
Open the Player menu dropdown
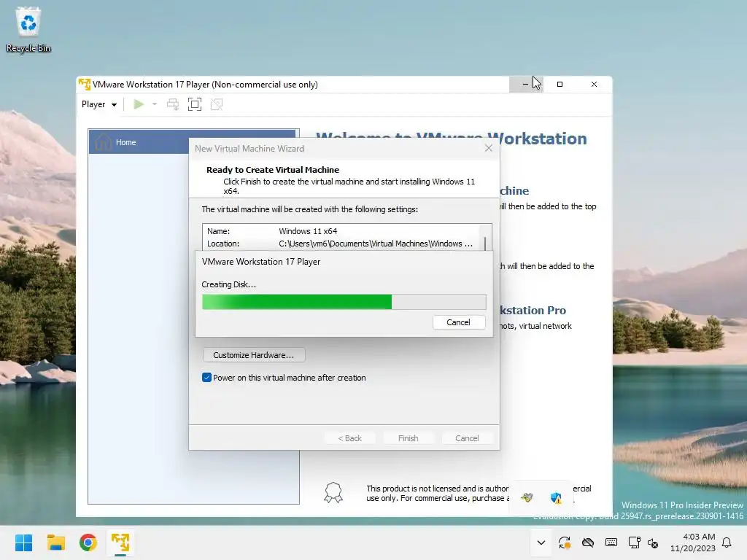pos(99,104)
